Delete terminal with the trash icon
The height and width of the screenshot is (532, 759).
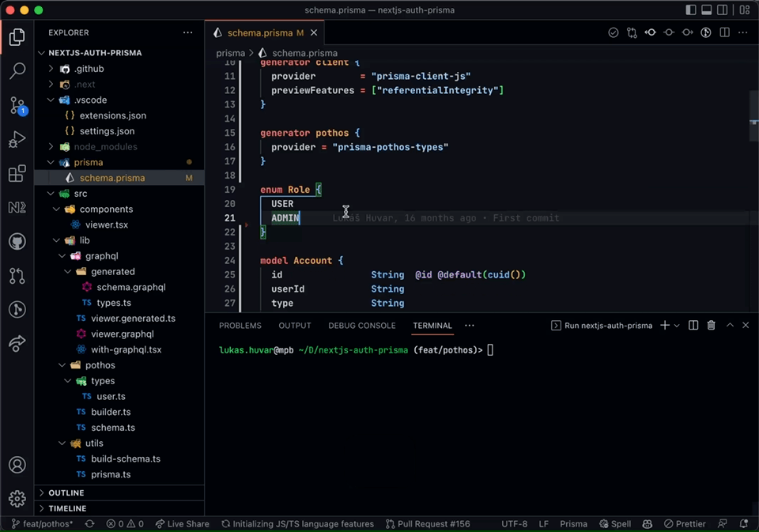pyautogui.click(x=711, y=326)
